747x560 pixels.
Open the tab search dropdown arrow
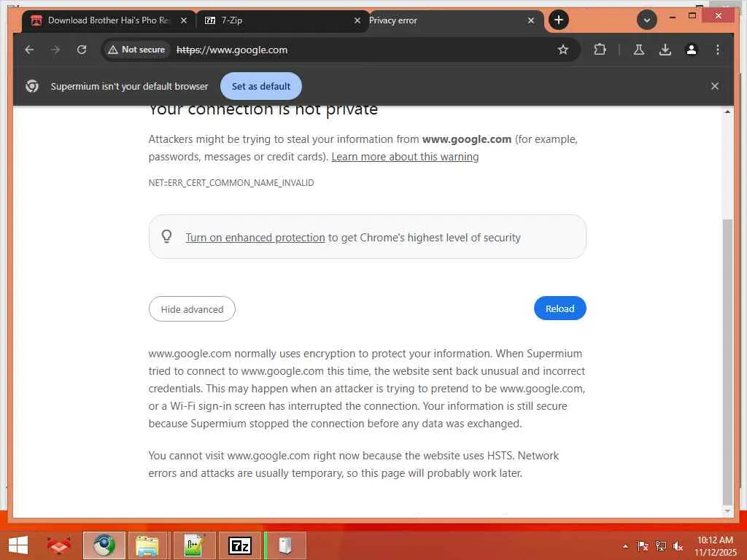point(647,20)
